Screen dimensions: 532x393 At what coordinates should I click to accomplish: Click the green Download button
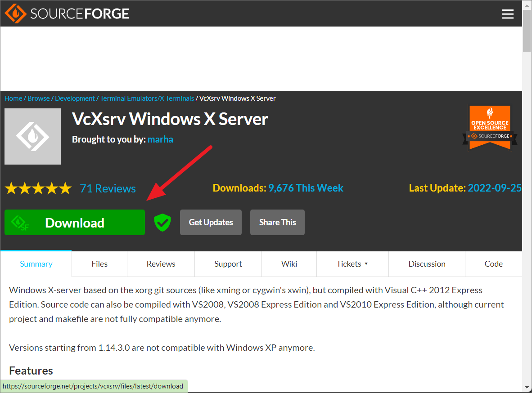tap(75, 223)
